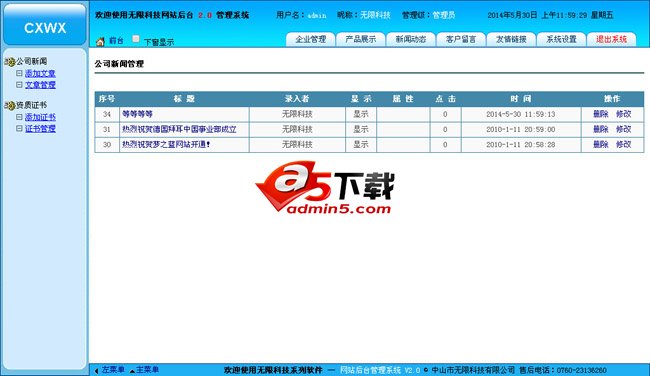This screenshot has width=650, height=376.
Task: Click the 公司新闻管理 page heading
Action: (x=119, y=64)
